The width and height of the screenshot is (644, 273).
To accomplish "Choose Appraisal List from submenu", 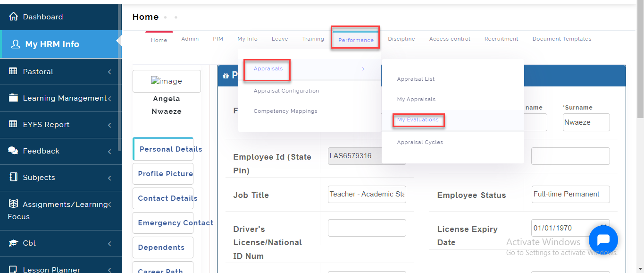I will (x=416, y=79).
